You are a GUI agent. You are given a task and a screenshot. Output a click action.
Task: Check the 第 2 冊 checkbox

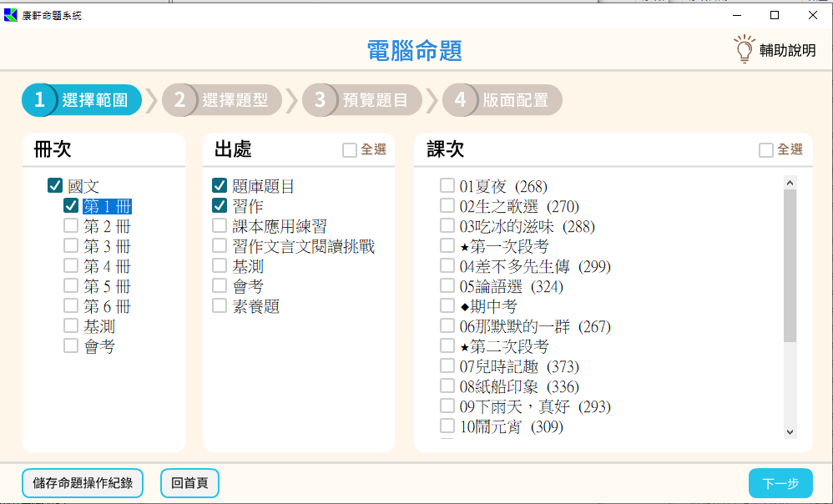[x=71, y=226]
